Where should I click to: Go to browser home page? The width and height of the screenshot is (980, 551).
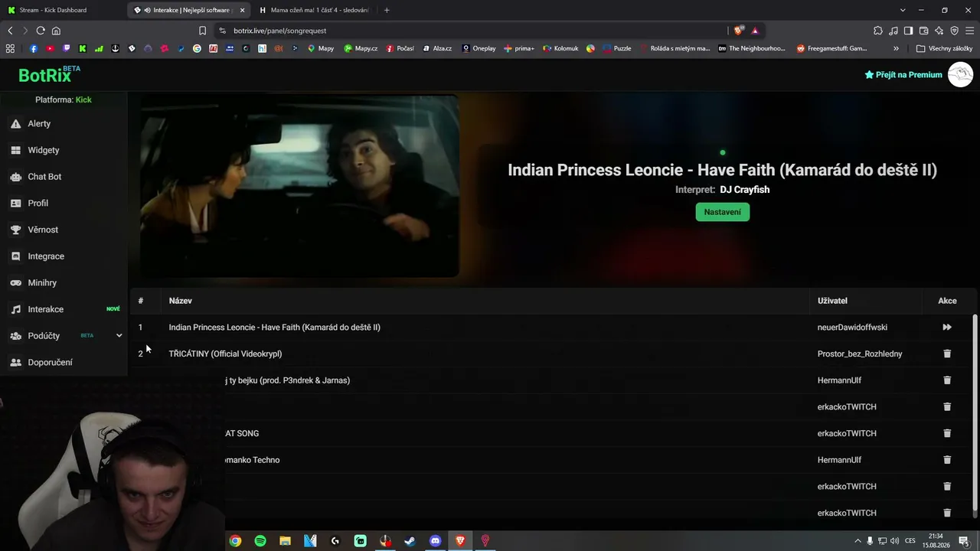56,31
